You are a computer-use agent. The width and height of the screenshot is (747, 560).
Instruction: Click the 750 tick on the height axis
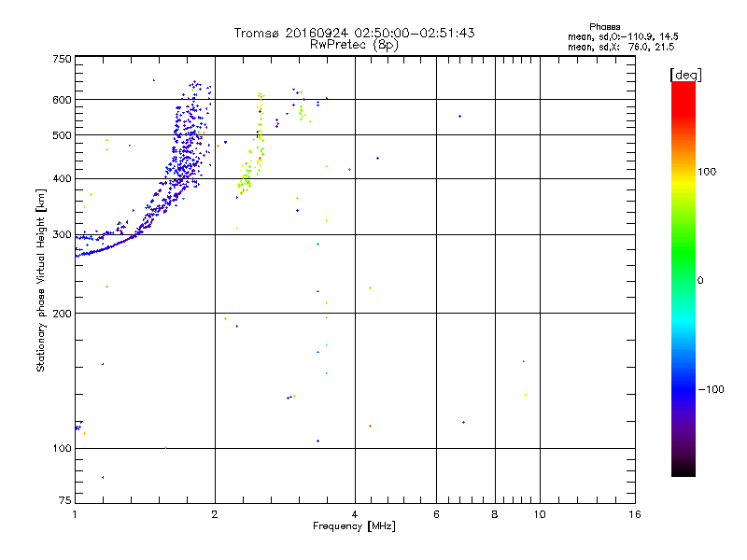pyautogui.click(x=62, y=59)
